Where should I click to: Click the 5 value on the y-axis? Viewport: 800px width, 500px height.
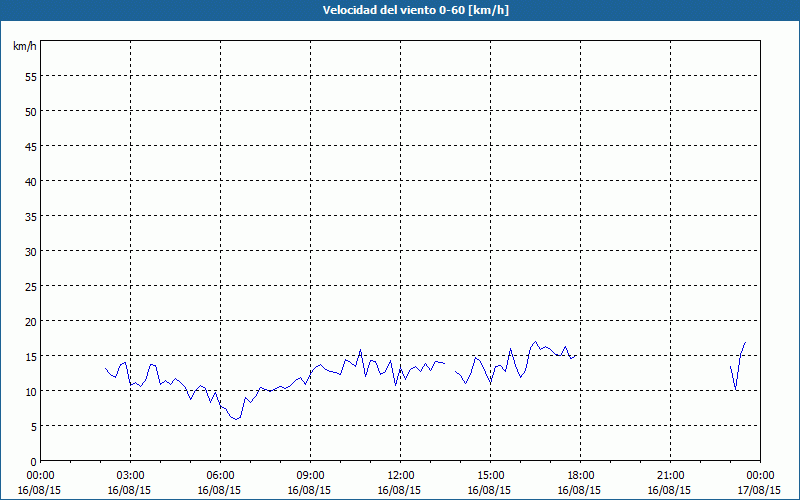[x=33, y=426]
